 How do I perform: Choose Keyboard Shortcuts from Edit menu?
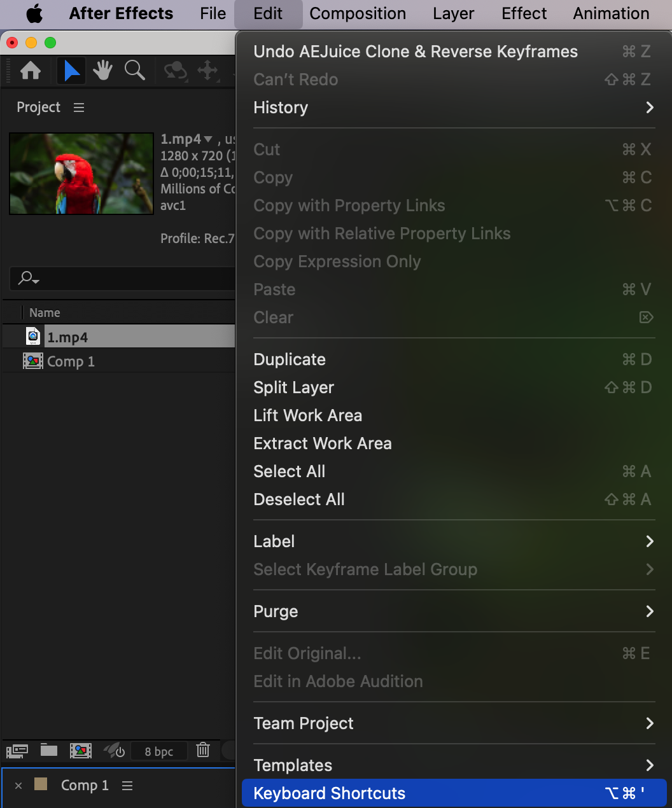point(329,793)
